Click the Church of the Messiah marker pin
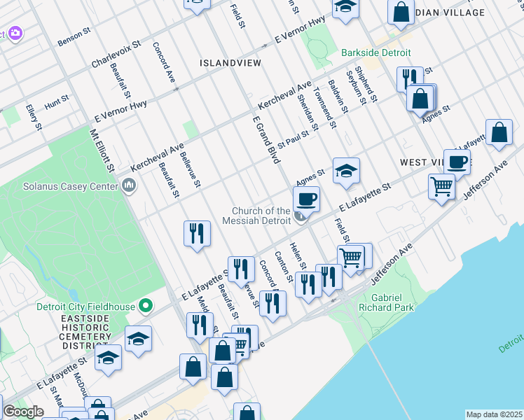The width and height of the screenshot is (524, 420). 301,217
